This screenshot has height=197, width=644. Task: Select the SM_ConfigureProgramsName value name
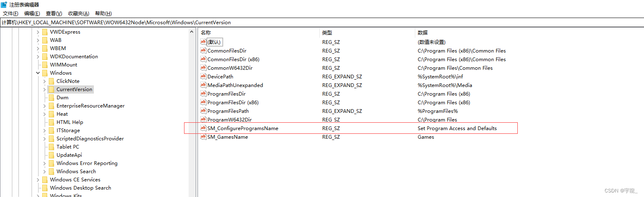coord(243,128)
